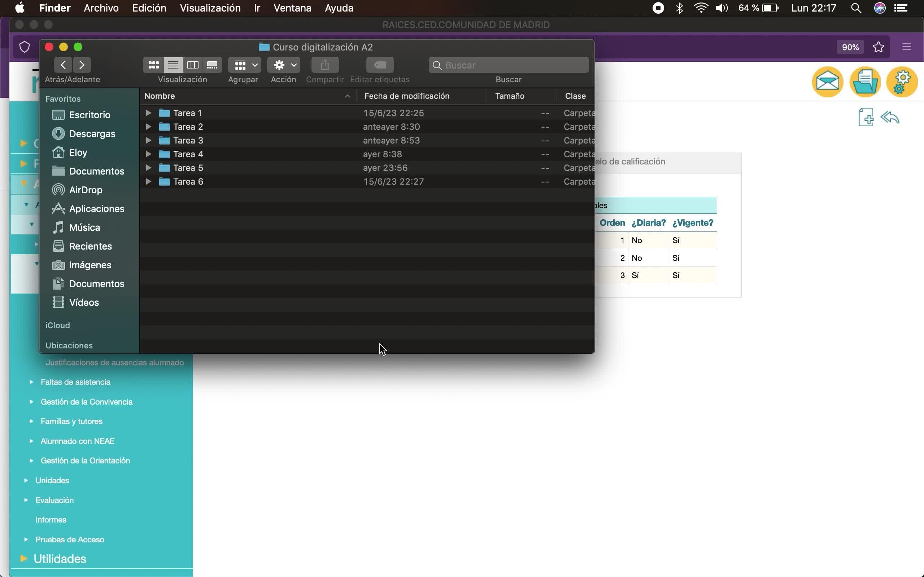Expand the Tarea 3 folder disclosure triangle
Screen dimensions: 924x577
[x=149, y=140]
